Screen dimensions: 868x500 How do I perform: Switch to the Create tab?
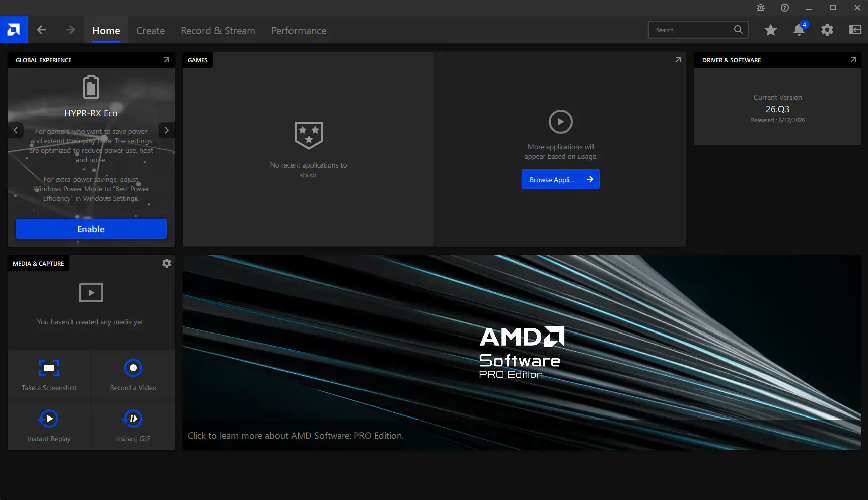pos(151,30)
